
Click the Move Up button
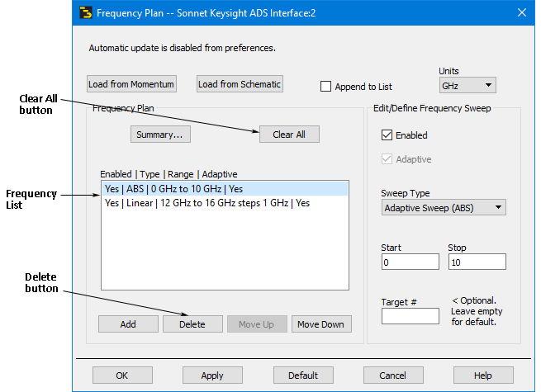[257, 324]
